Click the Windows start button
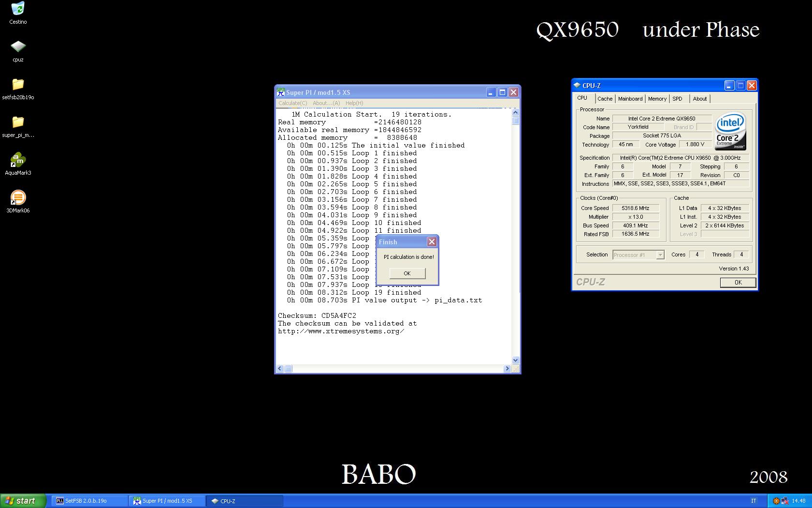Viewport: 812px width, 508px height. (x=23, y=501)
